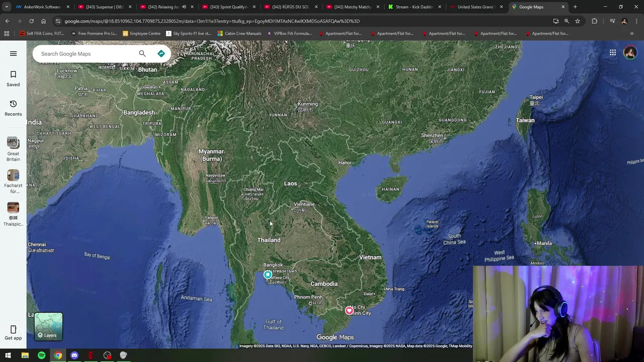The width and height of the screenshot is (644, 362).
Task: Expand the hidden bookmarks chevron
Action: tap(632, 34)
